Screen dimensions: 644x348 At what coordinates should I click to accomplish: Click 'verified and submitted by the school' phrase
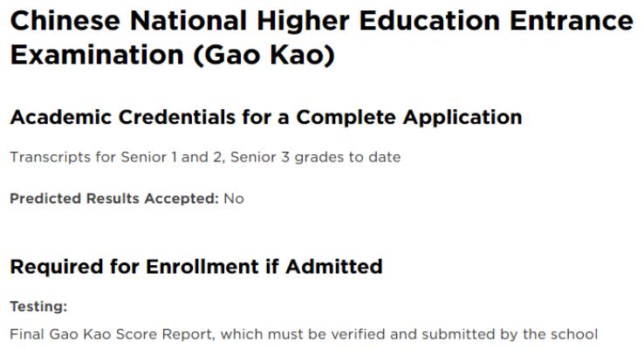(464, 334)
